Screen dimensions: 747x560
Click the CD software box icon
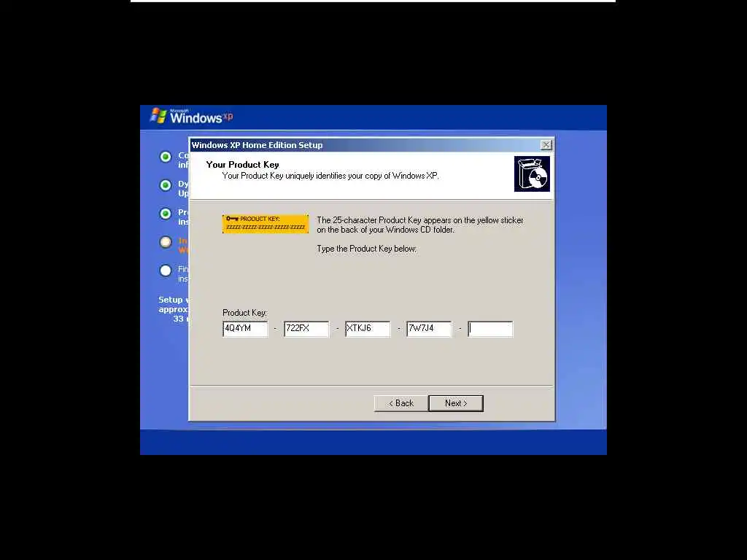coord(532,174)
